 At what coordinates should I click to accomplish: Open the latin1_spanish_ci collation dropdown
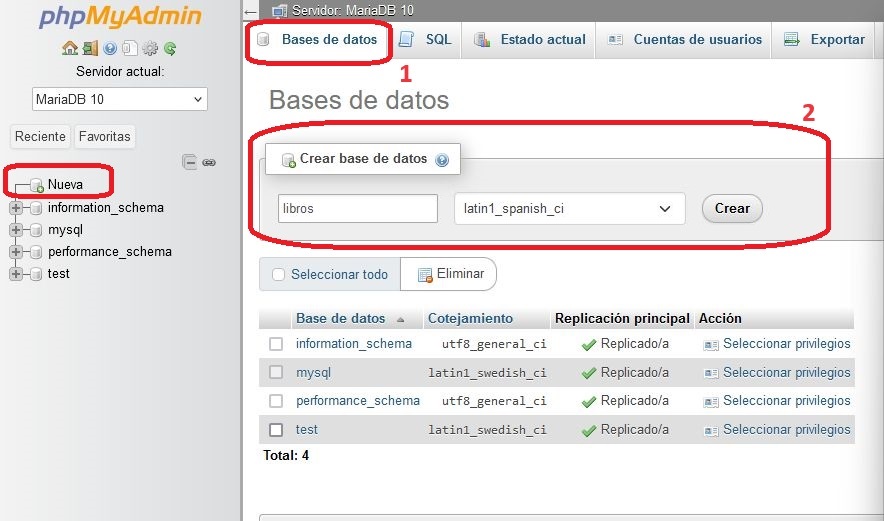(568, 209)
